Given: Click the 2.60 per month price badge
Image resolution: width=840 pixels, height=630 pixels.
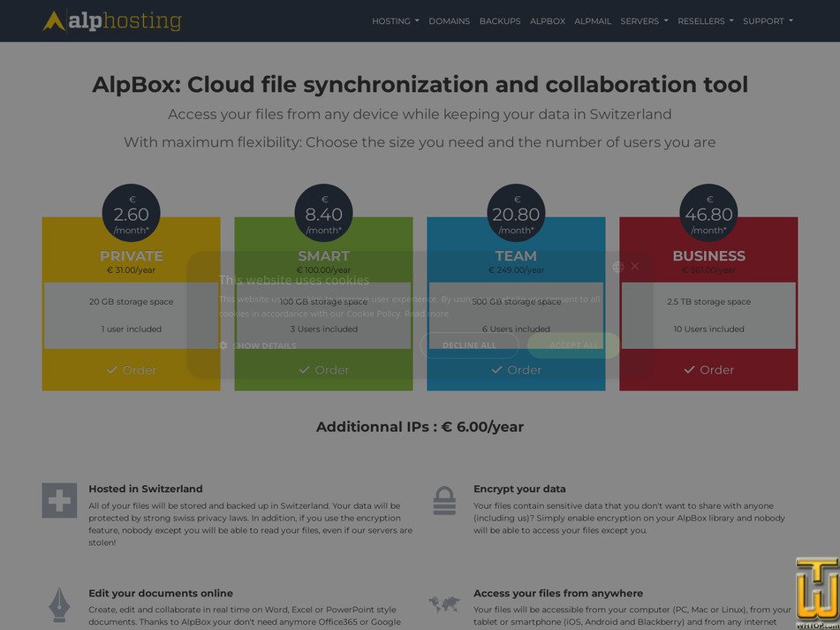Looking at the screenshot, I should [132, 213].
